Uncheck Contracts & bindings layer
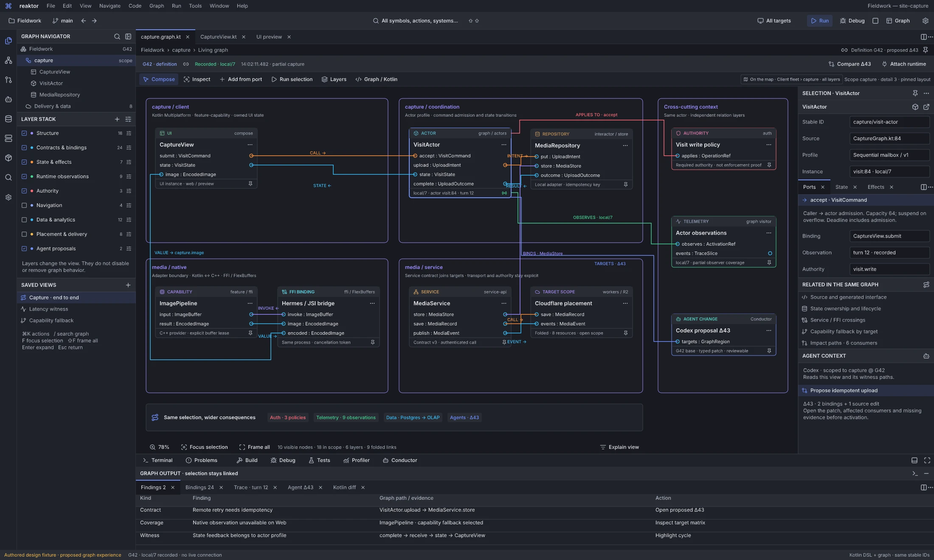 pyautogui.click(x=24, y=148)
